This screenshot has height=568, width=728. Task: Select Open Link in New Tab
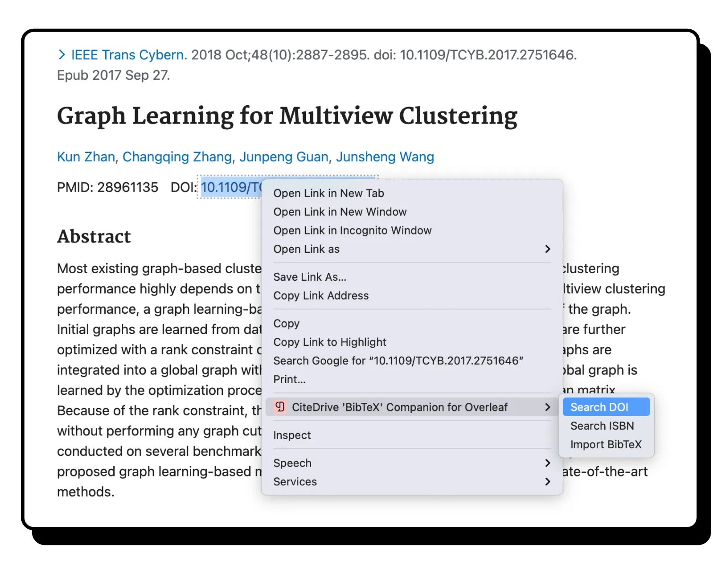pyautogui.click(x=329, y=193)
